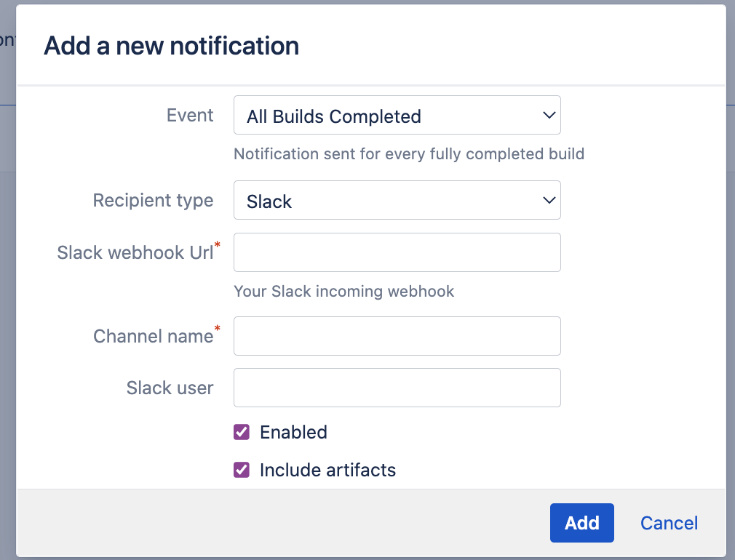
Task: Click the Include artifacts label text
Action: 327,470
